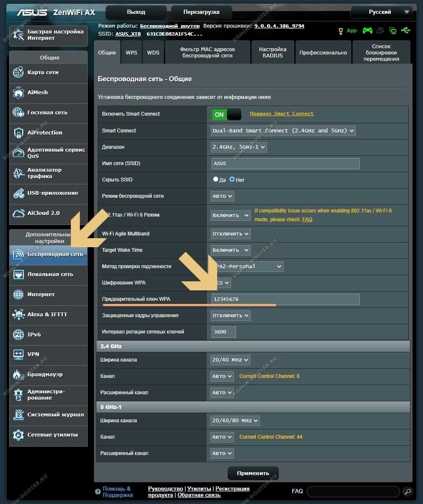Select 'Нет' for Скрыть SSID
This screenshot has width=423, height=504.
point(232,179)
